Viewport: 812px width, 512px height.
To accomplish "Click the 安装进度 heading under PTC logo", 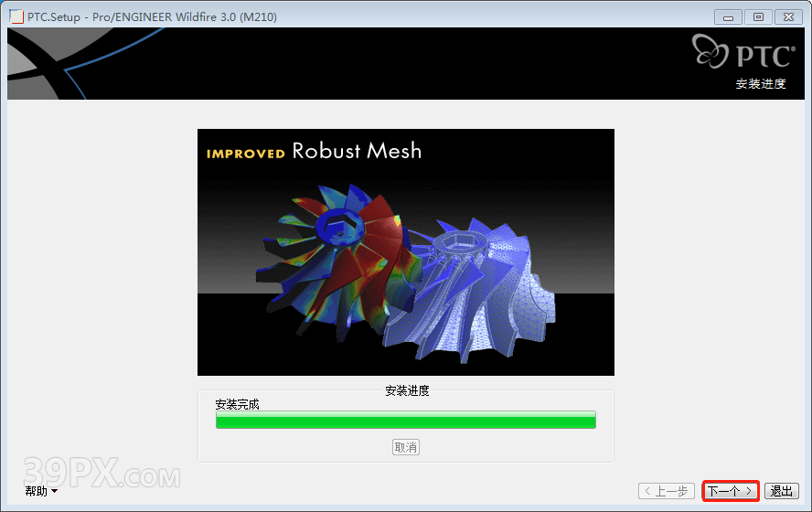I will 761,84.
